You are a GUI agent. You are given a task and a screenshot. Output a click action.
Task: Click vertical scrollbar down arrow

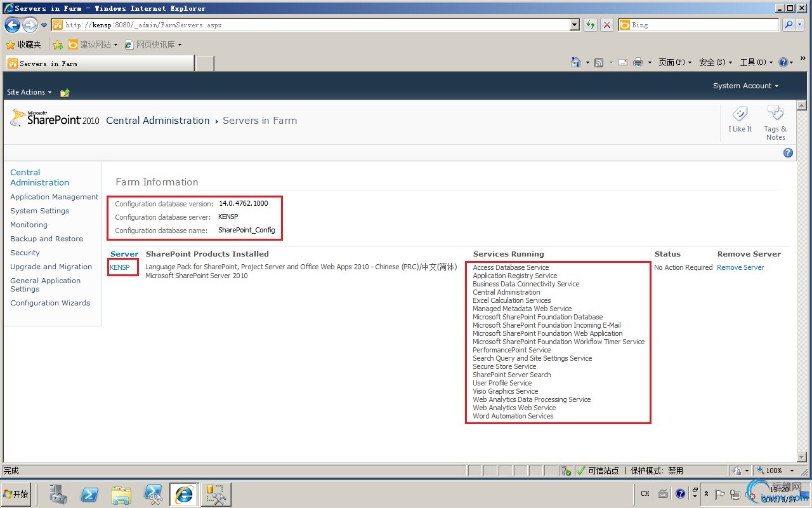(x=801, y=457)
